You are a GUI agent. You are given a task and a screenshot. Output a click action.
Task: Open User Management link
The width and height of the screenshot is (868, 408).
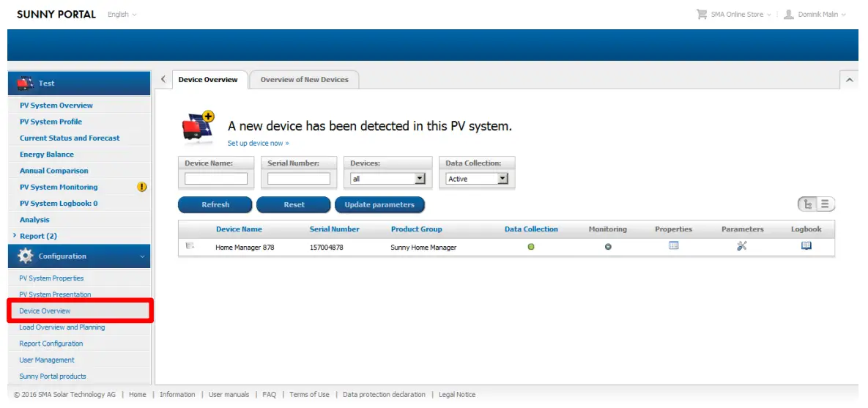click(46, 360)
